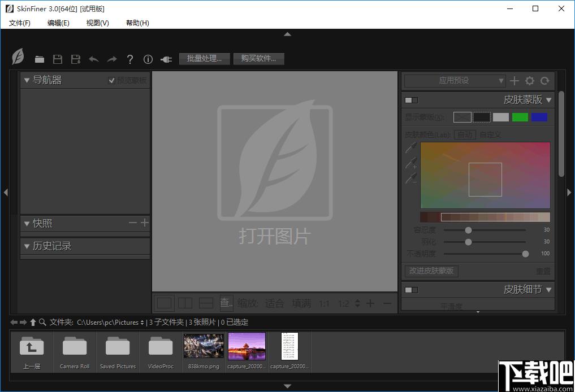The height and width of the screenshot is (392, 575).
Task: Select the subtract-color eyedropper with minus
Action: pos(411,179)
